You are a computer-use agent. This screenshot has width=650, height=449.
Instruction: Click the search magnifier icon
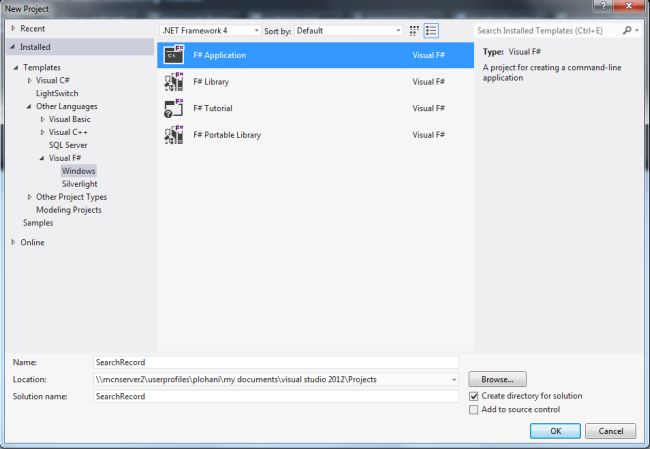pos(627,30)
